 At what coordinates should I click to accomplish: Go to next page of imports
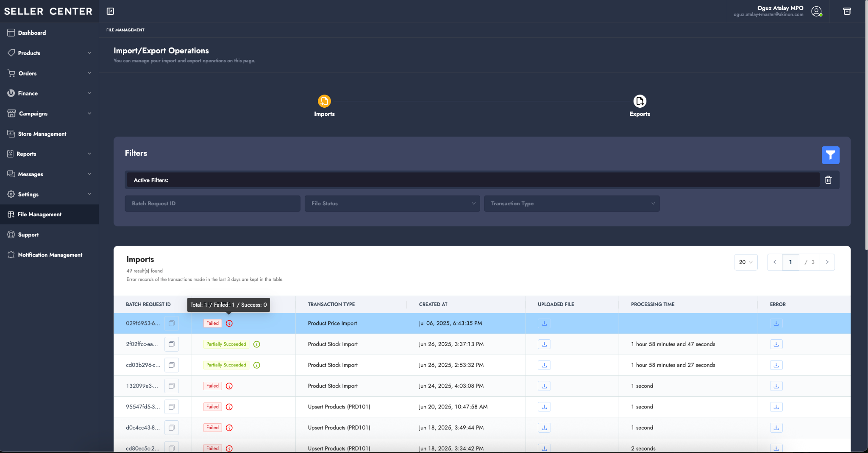point(827,262)
